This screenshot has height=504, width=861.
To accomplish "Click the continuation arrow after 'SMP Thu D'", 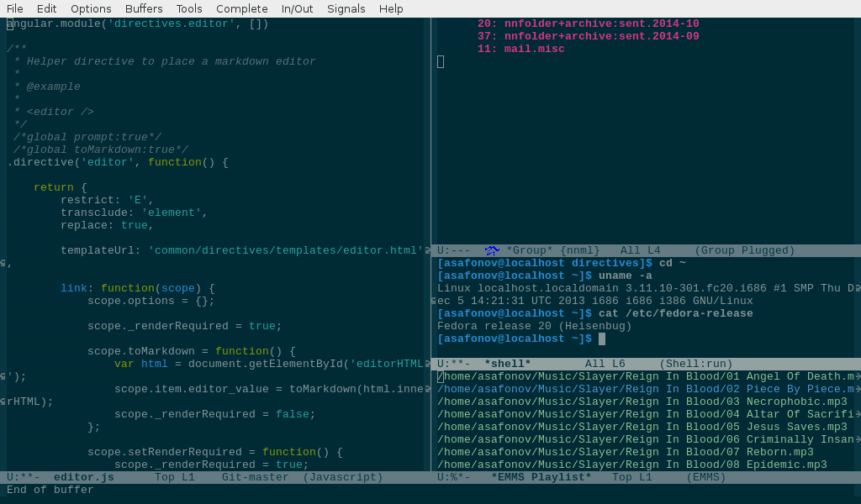I will pos(857,288).
